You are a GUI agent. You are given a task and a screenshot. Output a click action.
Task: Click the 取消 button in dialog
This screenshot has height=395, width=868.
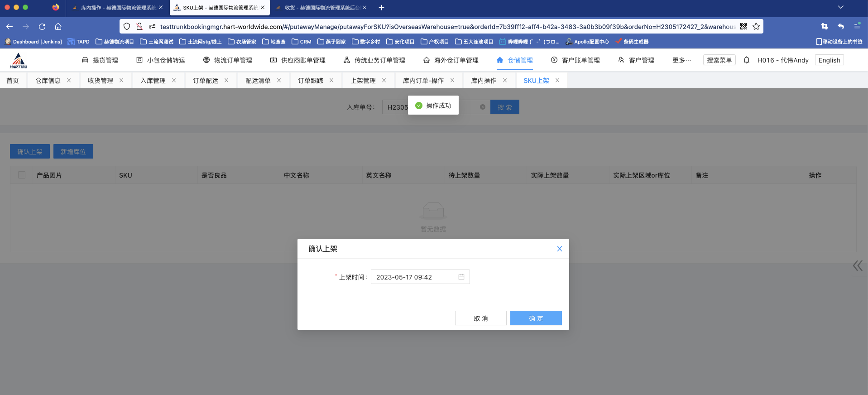click(480, 318)
